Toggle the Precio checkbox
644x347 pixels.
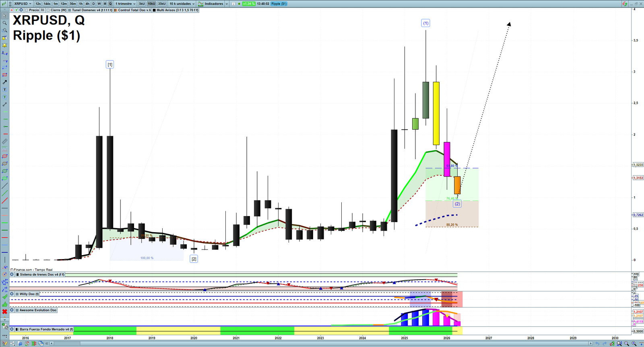point(27,10)
